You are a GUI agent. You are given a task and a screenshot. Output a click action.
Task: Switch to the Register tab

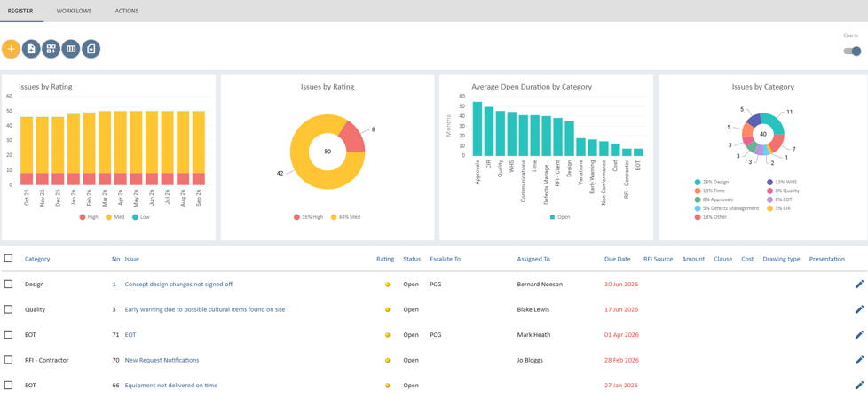click(x=21, y=11)
